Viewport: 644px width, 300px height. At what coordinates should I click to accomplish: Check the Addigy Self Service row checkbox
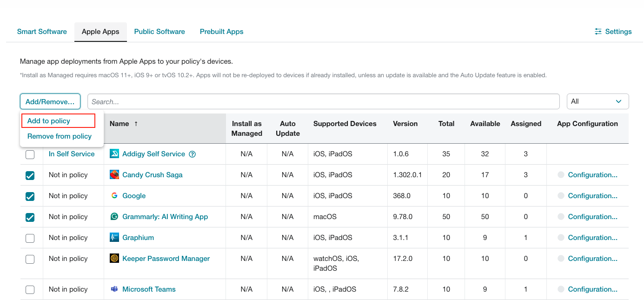point(30,154)
